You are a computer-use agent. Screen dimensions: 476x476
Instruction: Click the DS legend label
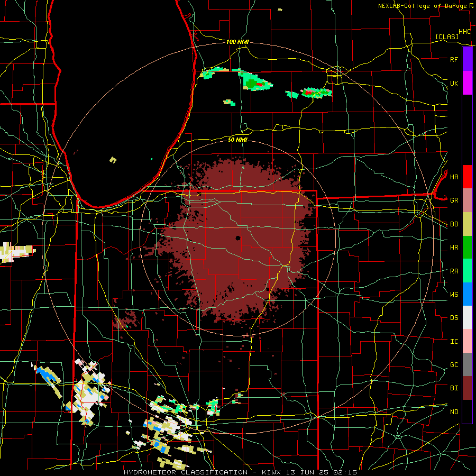(x=454, y=318)
